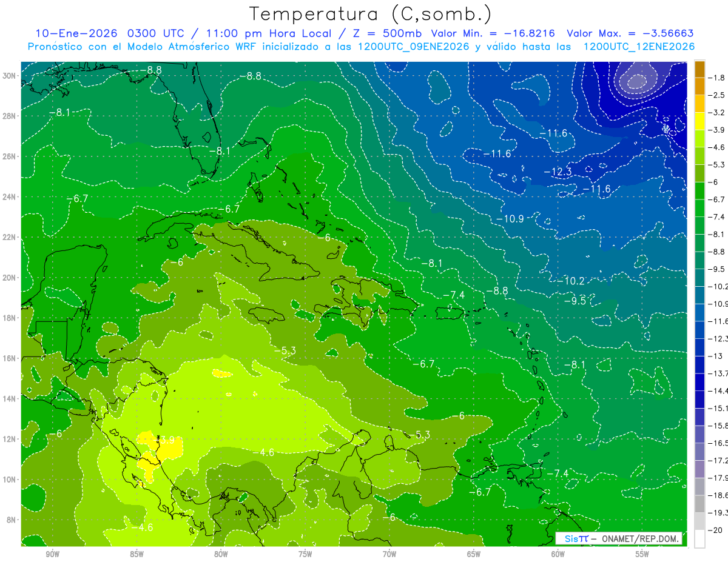Click the 85W longitude axis label
728x562 pixels.
(136, 554)
